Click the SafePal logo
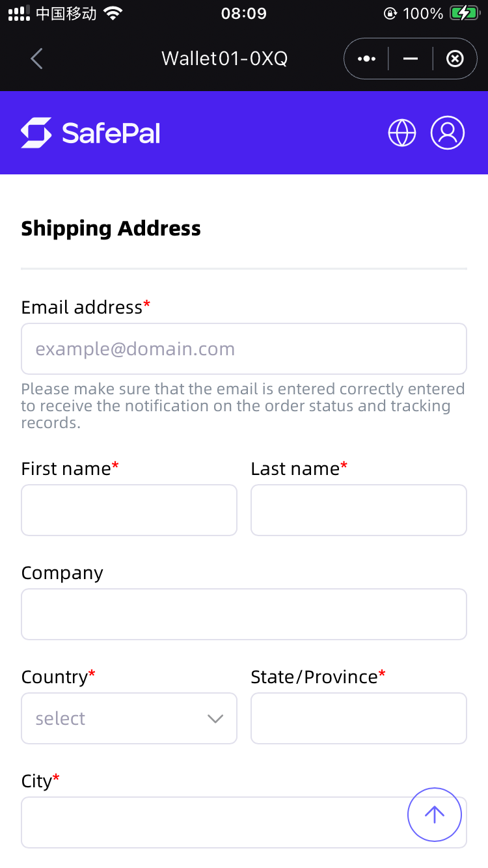Viewport: 488px width, 868px height. click(90, 133)
